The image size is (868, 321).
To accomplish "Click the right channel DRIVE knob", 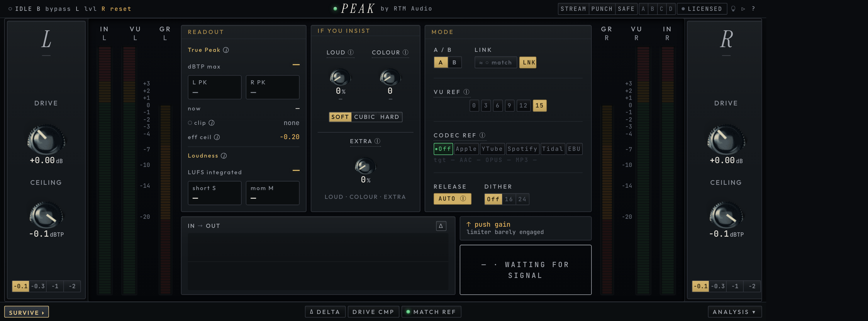I will [x=726, y=140].
